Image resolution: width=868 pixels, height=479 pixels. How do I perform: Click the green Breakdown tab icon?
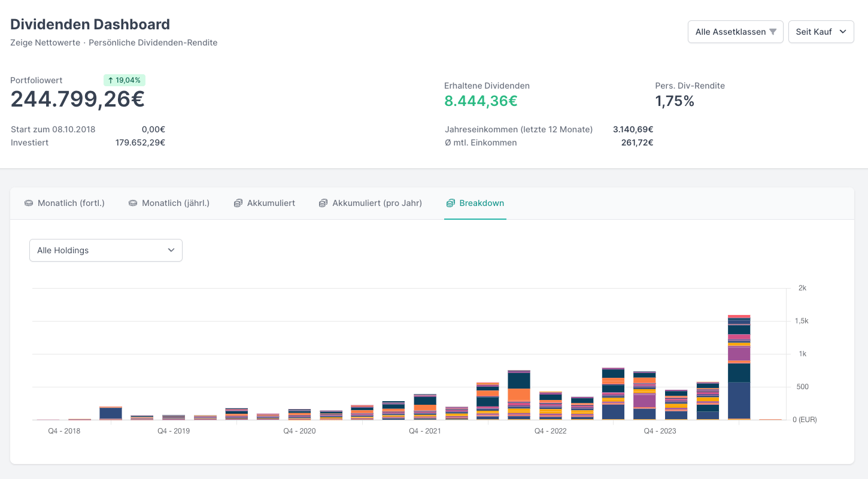[x=451, y=203]
